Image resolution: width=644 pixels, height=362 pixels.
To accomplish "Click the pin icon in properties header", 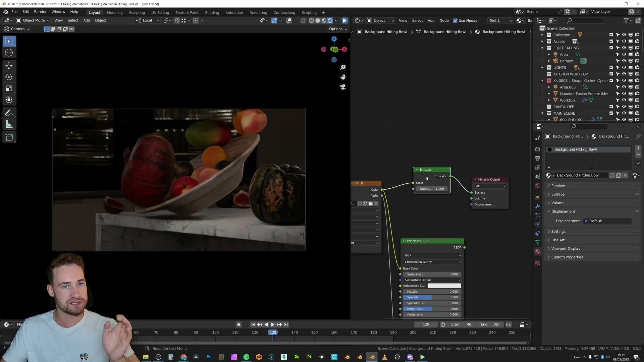I will pyautogui.click(x=638, y=136).
